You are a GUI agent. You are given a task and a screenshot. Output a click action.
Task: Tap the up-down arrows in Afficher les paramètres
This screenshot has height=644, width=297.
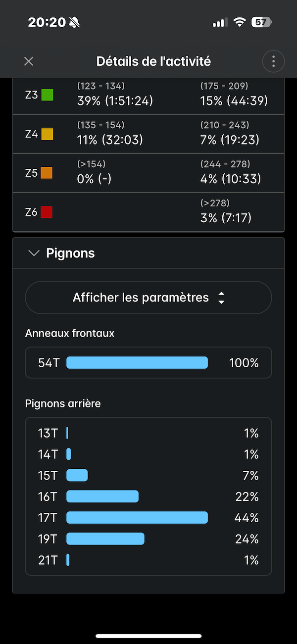(221, 298)
